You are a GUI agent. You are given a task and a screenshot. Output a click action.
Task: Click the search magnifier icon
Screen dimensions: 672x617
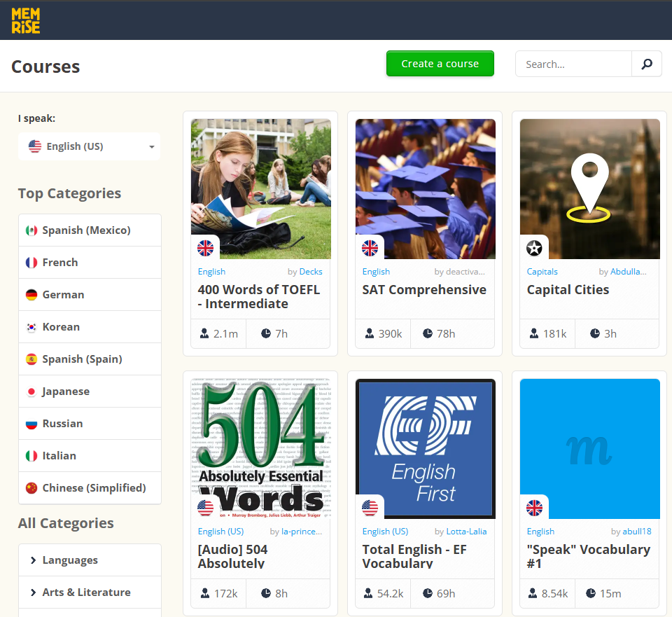647,64
